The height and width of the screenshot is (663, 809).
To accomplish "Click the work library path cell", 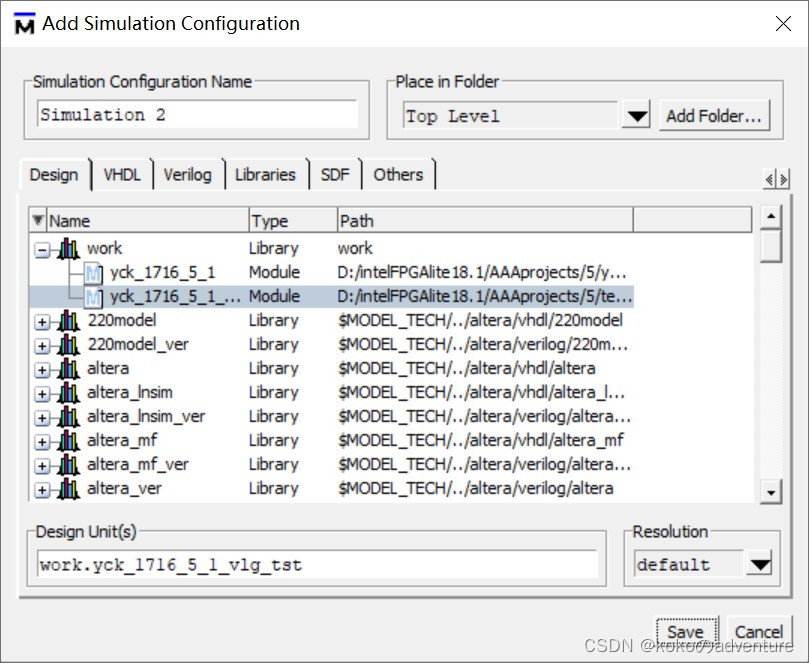I will click(x=355, y=249).
